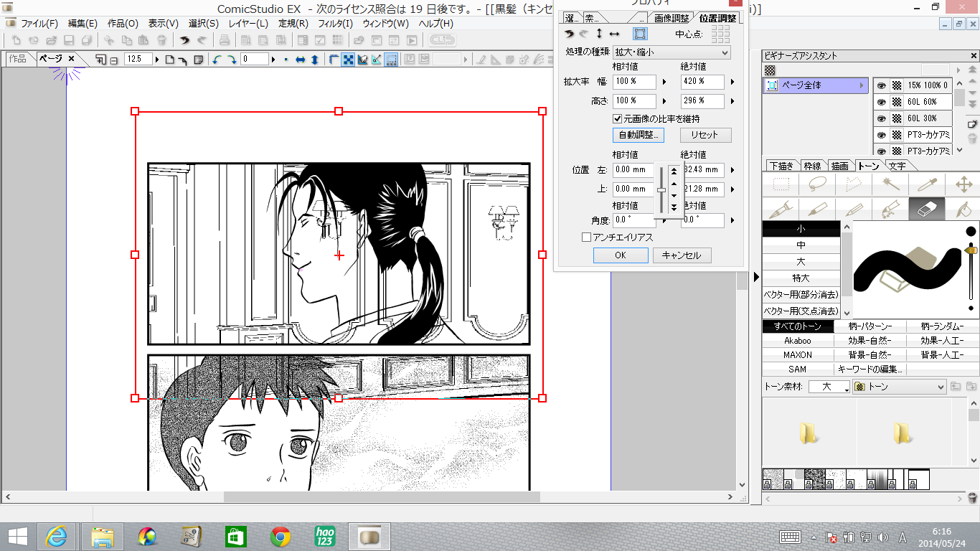
Task: Open キーワードの編集...
Action: coord(870,369)
